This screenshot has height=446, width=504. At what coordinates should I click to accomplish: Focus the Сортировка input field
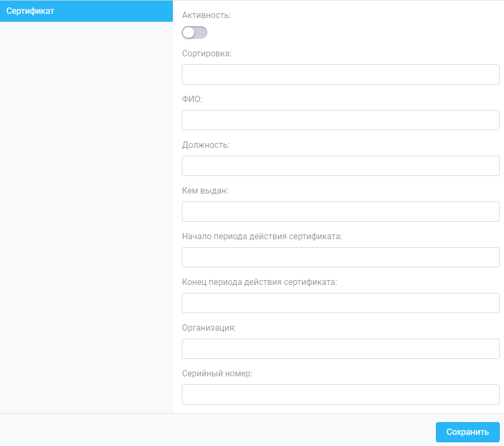click(x=340, y=74)
